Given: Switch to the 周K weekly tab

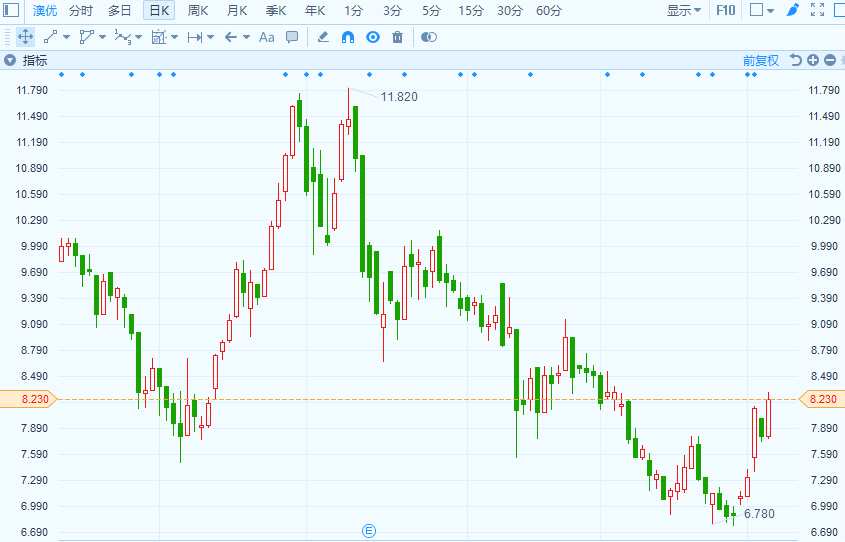Looking at the screenshot, I should click(x=198, y=10).
